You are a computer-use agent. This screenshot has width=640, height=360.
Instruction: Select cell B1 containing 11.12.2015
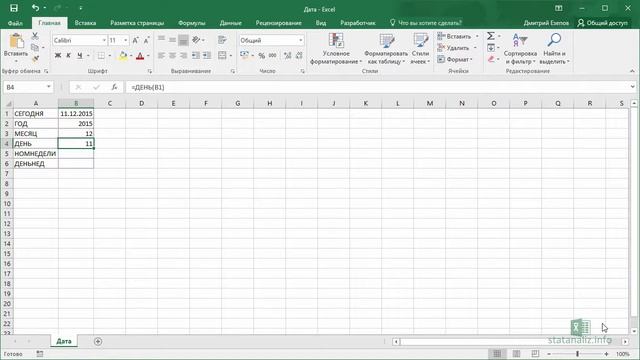click(76, 113)
